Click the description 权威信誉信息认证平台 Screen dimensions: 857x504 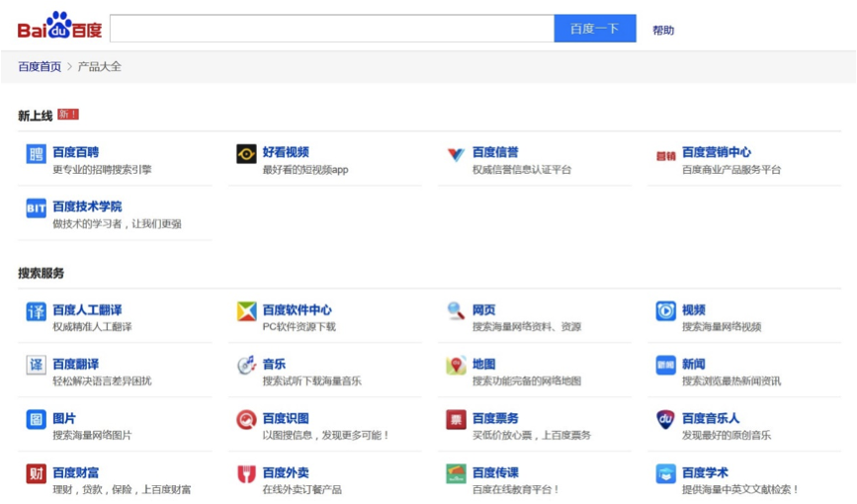point(521,169)
